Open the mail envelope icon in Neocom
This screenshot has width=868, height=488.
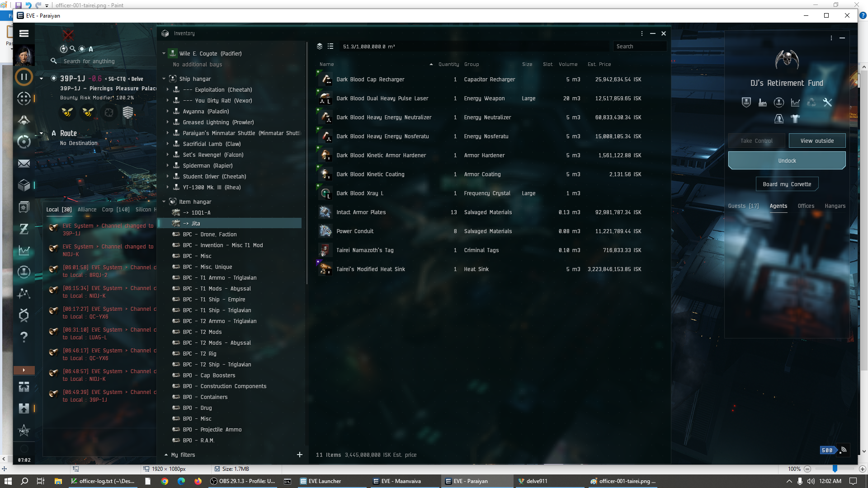click(x=24, y=164)
